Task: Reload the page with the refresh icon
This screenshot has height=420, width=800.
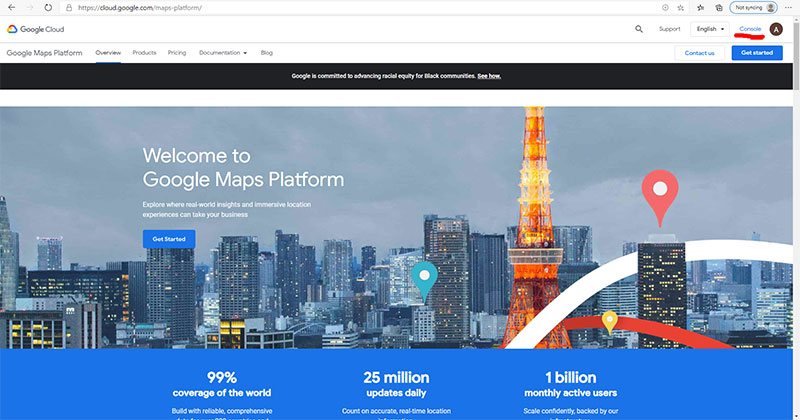Action: tap(48, 8)
